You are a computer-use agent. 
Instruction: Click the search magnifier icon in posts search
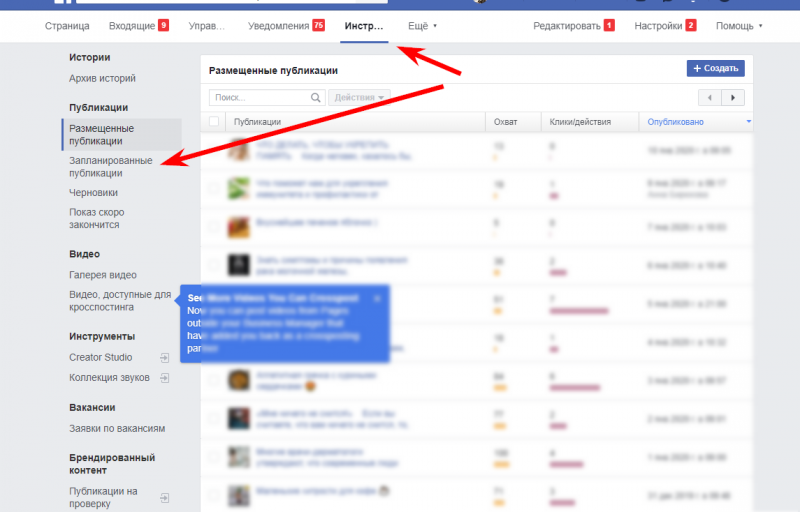317,98
